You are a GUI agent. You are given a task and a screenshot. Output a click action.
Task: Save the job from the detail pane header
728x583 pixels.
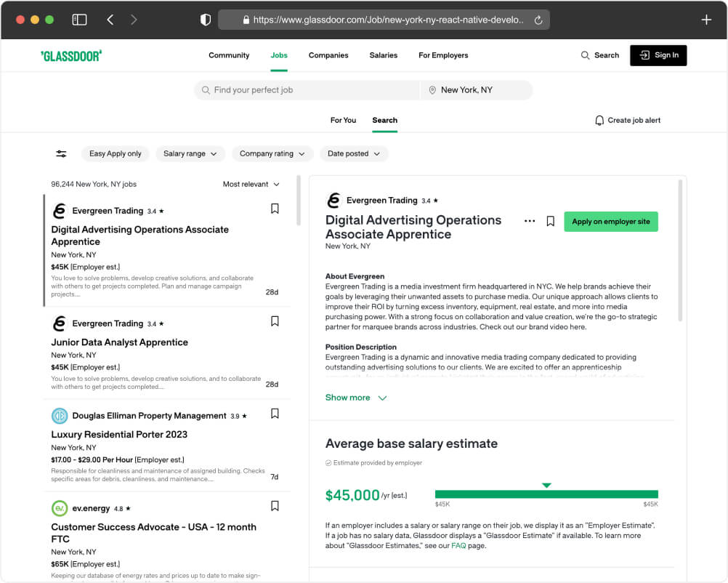point(550,221)
